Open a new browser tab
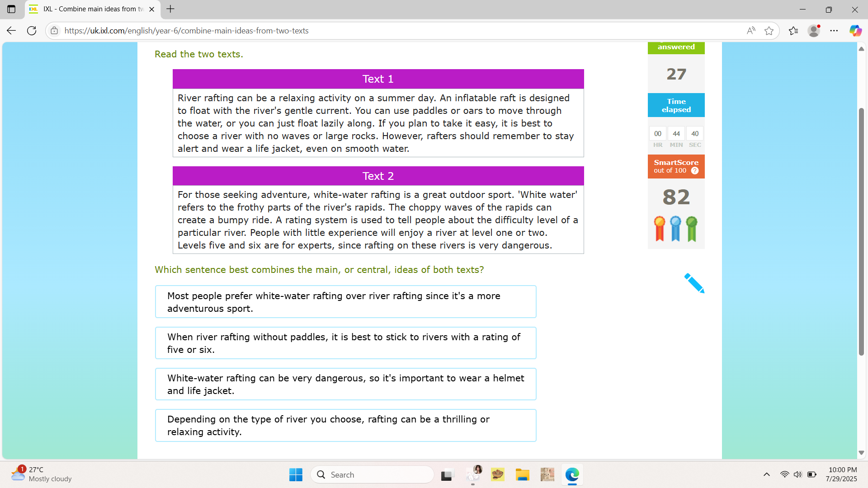 (x=170, y=9)
